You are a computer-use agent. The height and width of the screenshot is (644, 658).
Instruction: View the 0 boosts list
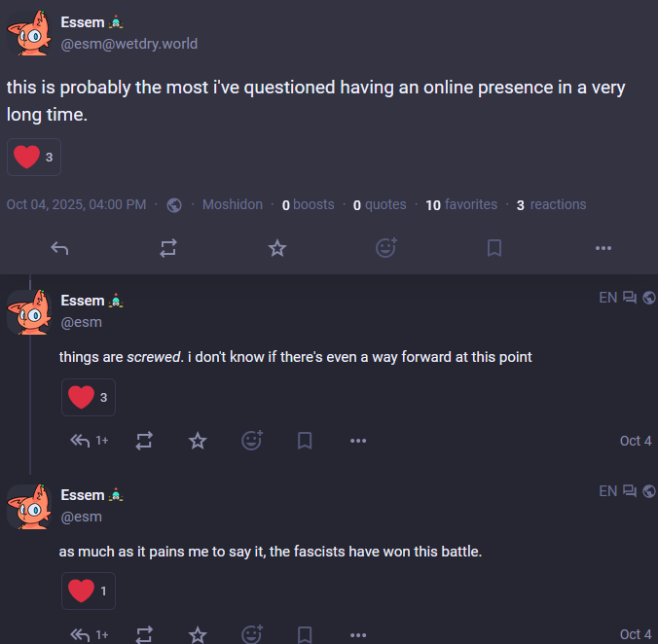coord(308,204)
